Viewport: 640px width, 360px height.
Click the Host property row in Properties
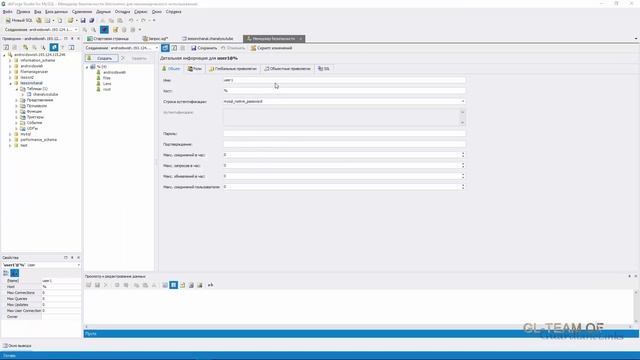point(41,287)
